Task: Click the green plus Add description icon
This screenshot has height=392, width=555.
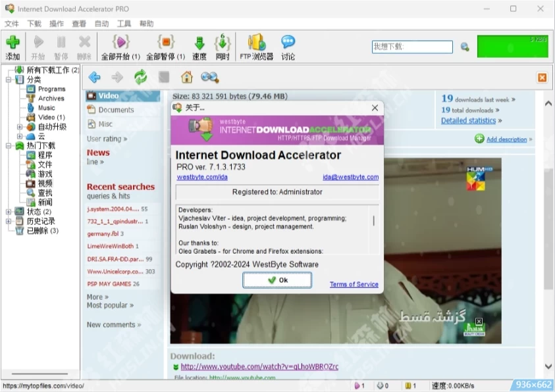Action: point(479,139)
